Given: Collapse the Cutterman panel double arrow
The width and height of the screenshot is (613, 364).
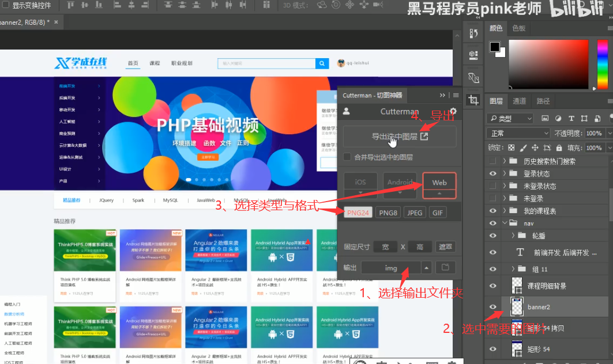Looking at the screenshot, I should point(442,95).
